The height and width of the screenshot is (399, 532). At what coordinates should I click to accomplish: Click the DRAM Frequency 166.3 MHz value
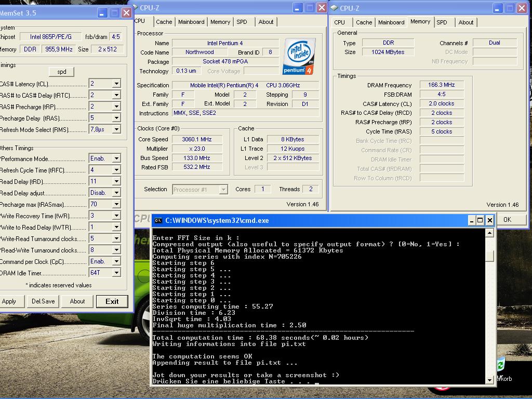441,85
